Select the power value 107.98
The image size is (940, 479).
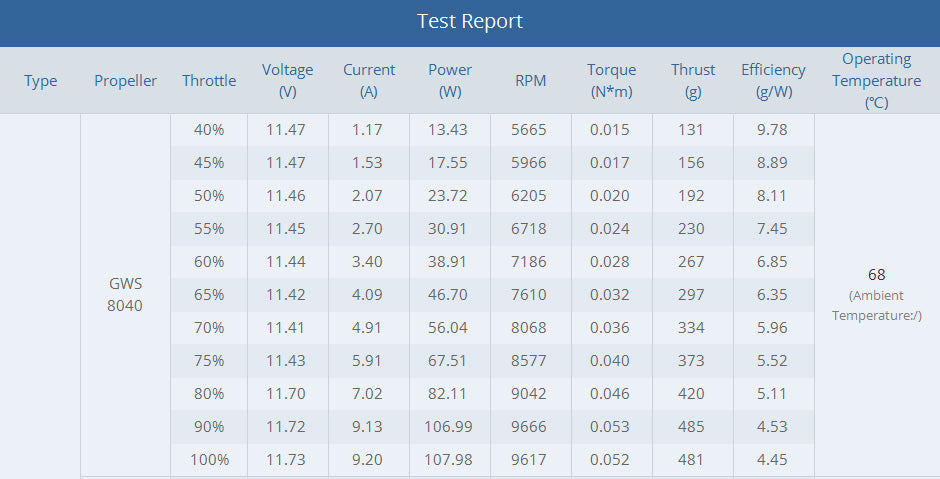click(450, 460)
